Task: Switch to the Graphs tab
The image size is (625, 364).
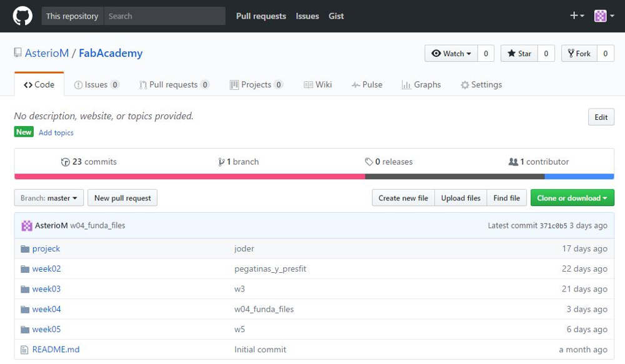Action: (421, 85)
